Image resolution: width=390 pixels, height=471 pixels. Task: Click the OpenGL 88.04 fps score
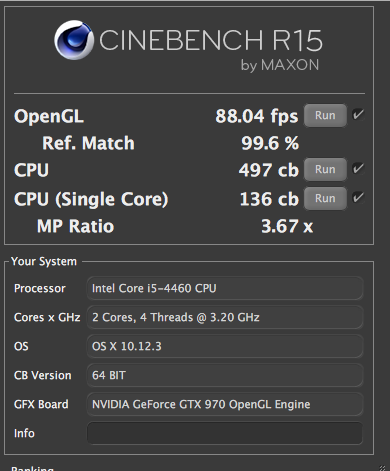(x=257, y=116)
